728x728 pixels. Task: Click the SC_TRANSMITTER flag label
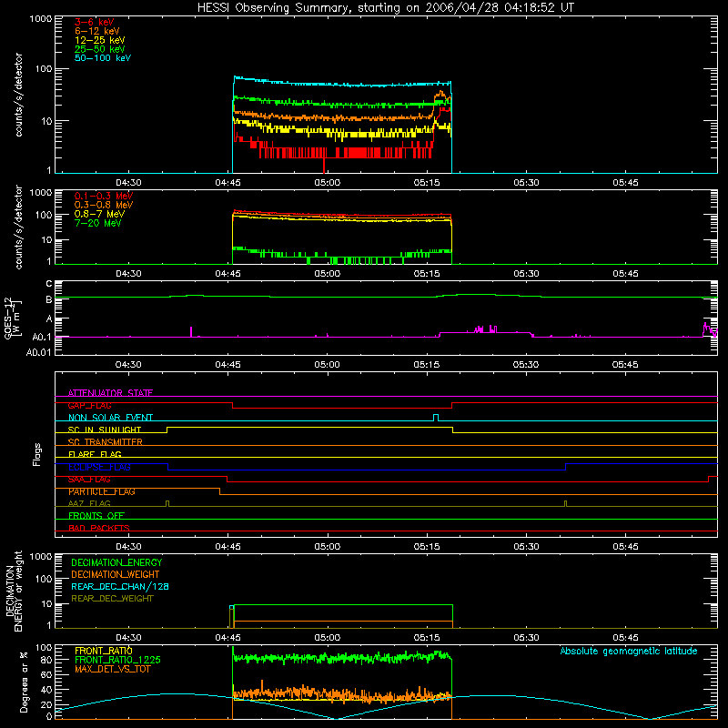tap(106, 442)
